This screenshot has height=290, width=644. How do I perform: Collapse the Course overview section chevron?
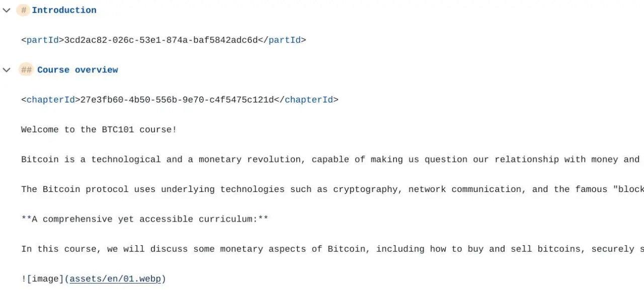7,70
